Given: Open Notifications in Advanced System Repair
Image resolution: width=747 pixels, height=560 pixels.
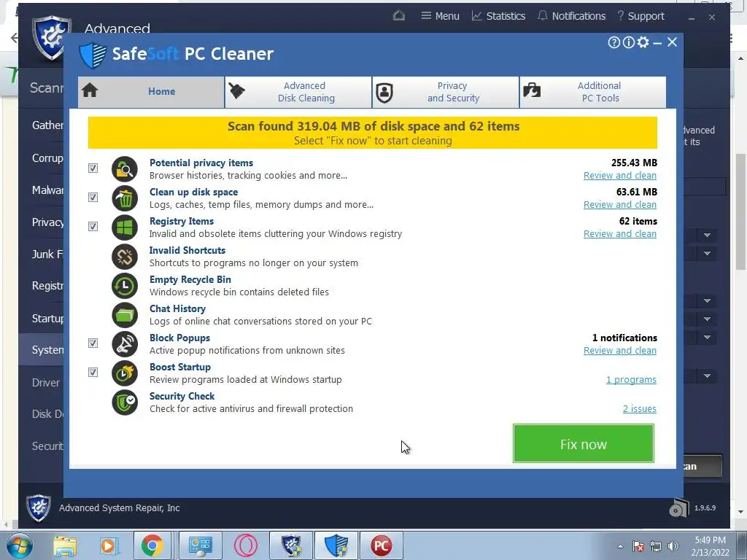Looking at the screenshot, I should 571,16.
